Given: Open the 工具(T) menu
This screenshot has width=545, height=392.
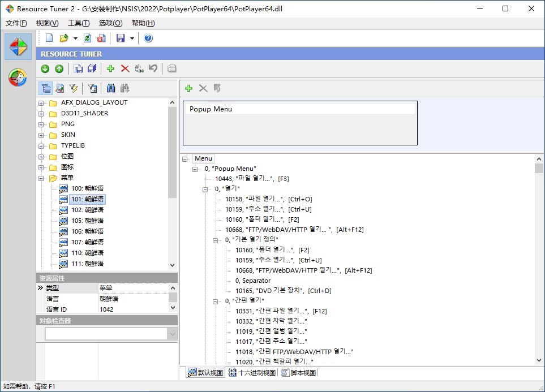Looking at the screenshot, I should click(79, 23).
